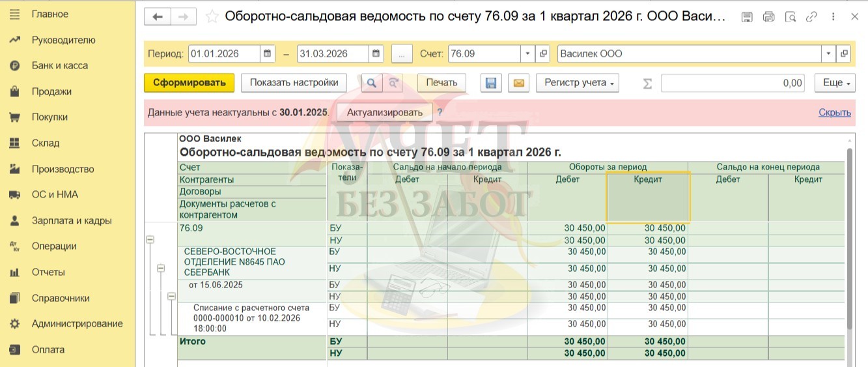Click the floppy disk save report icon
Viewport: 868px width, 367px height.
click(491, 83)
